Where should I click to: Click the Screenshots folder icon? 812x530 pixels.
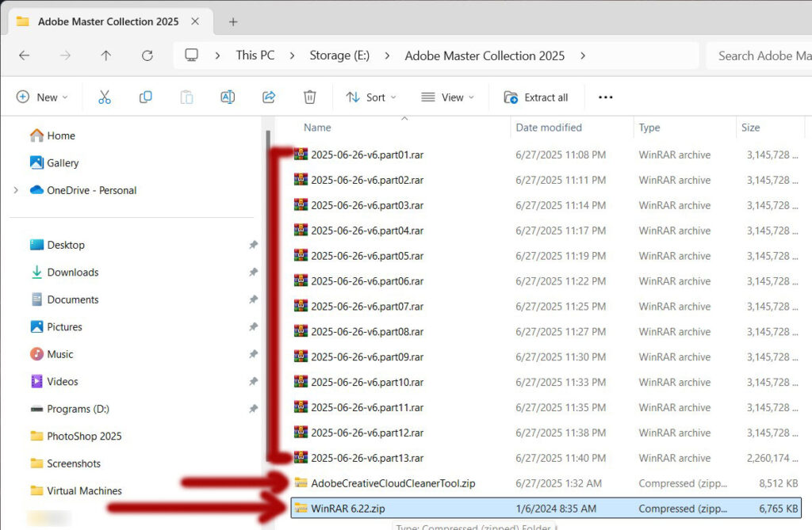(36, 463)
